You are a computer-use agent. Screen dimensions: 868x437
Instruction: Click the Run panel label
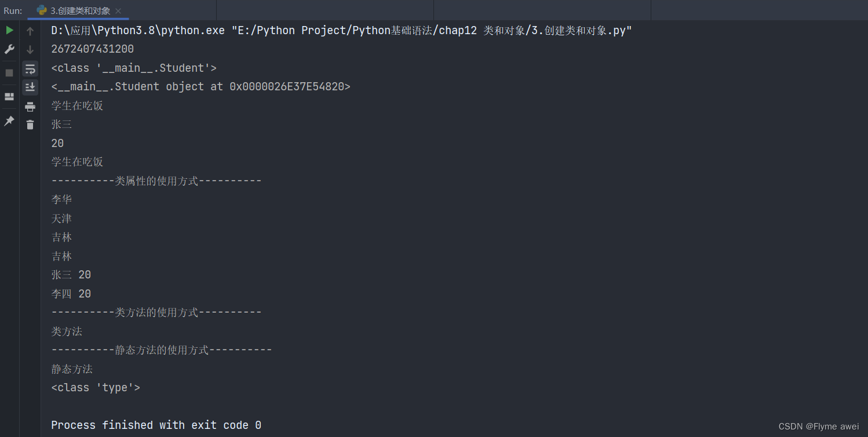click(x=13, y=10)
